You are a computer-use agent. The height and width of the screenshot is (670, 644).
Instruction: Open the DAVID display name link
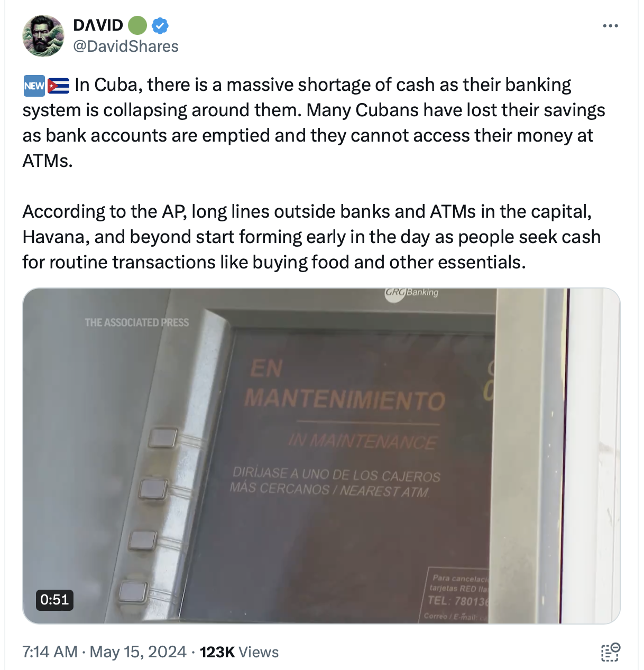(x=98, y=25)
